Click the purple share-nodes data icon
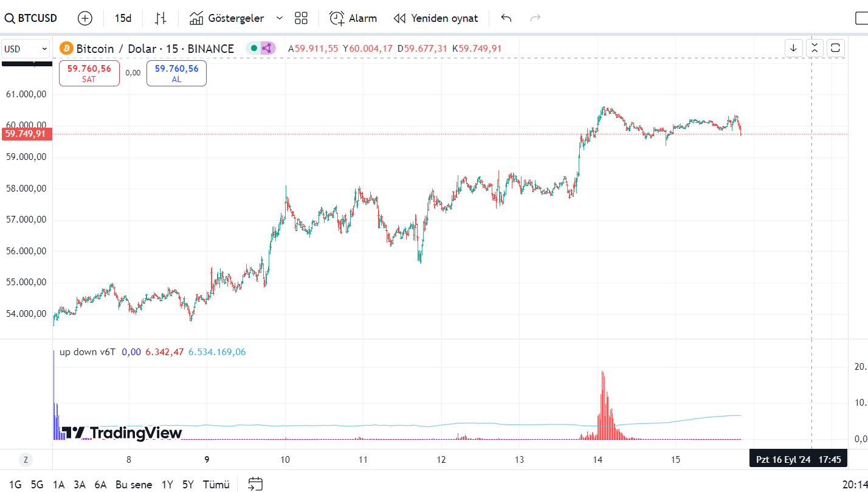 pyautogui.click(x=267, y=48)
